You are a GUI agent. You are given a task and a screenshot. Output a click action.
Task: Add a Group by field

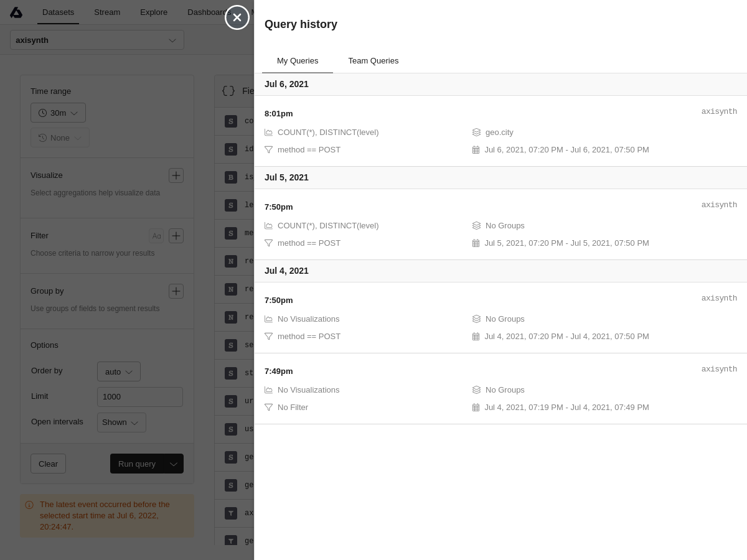point(176,291)
